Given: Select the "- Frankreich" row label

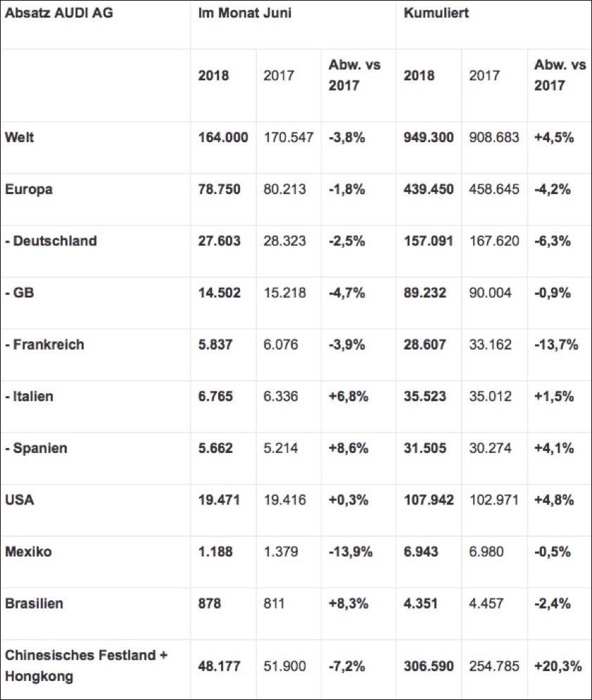Looking at the screenshot, I should pyautogui.click(x=44, y=345).
